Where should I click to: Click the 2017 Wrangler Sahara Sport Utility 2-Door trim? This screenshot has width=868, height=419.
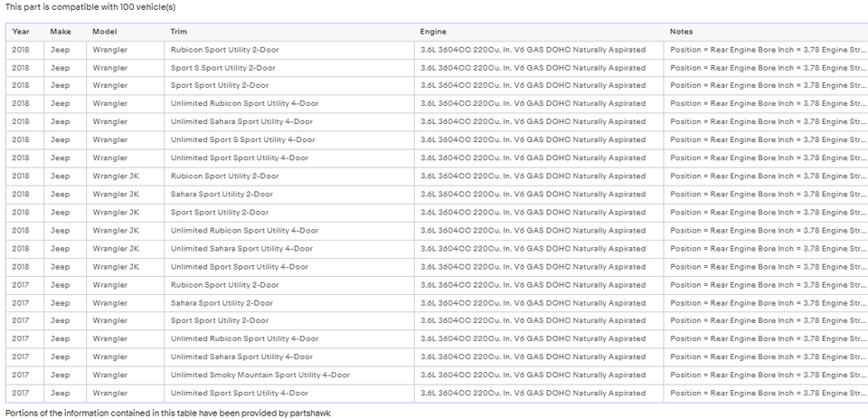click(222, 303)
